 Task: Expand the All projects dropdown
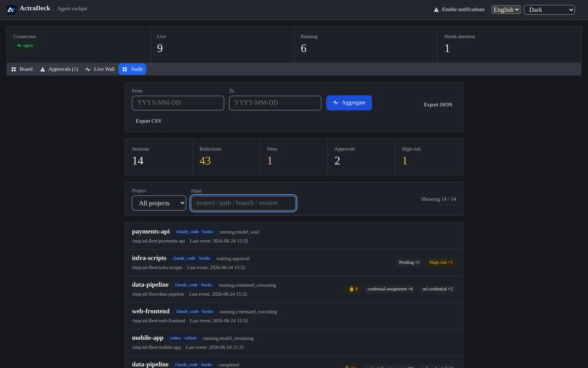tap(159, 203)
